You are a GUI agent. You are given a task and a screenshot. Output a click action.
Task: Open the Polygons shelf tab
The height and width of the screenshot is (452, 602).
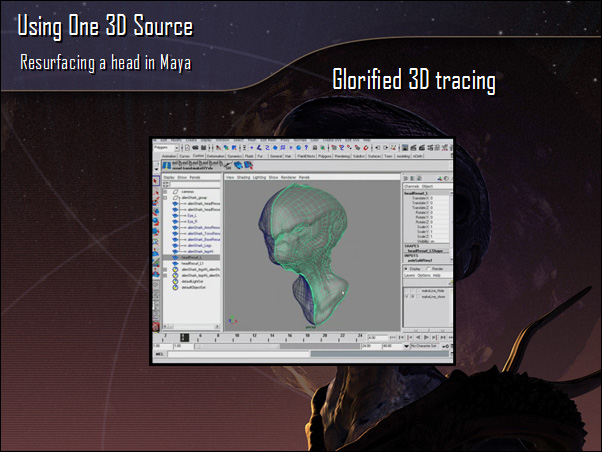click(324, 156)
